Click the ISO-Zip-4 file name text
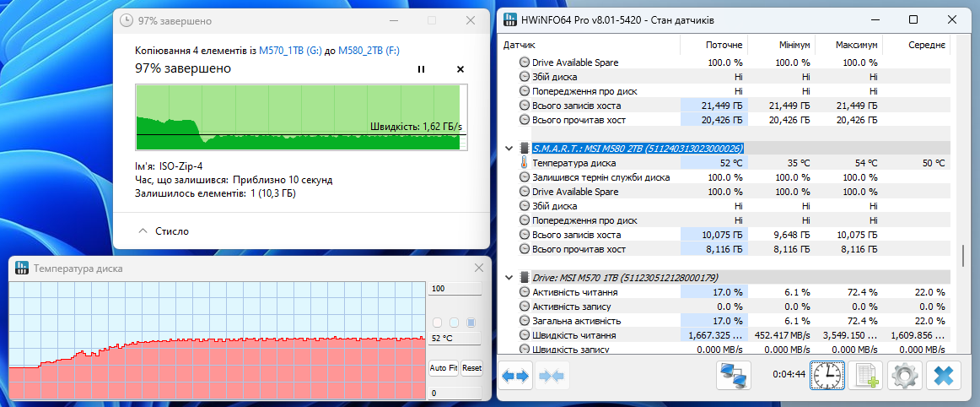 click(x=180, y=166)
